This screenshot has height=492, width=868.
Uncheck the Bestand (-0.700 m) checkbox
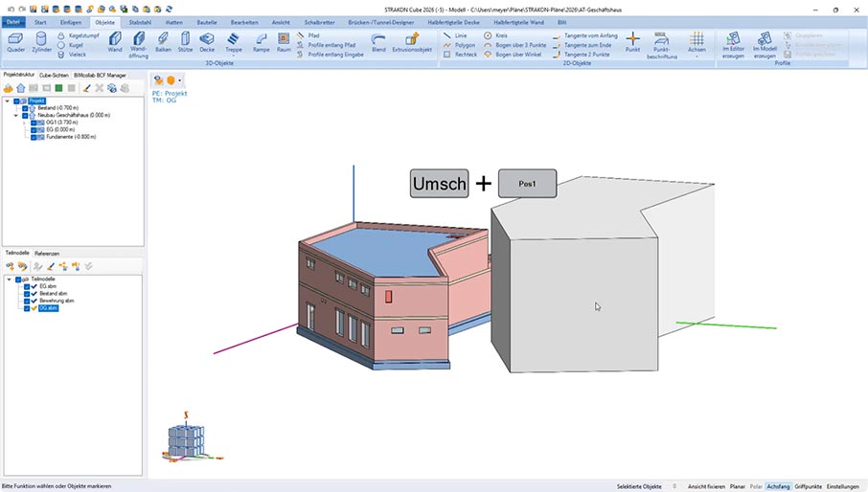[x=26, y=108]
